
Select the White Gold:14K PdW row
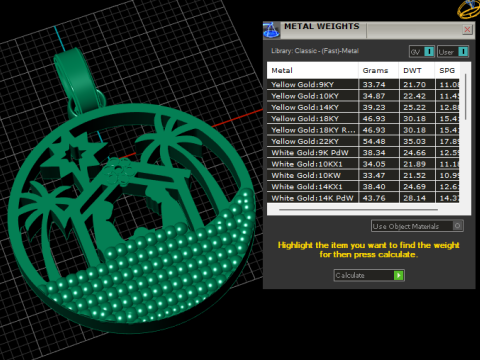click(363, 198)
